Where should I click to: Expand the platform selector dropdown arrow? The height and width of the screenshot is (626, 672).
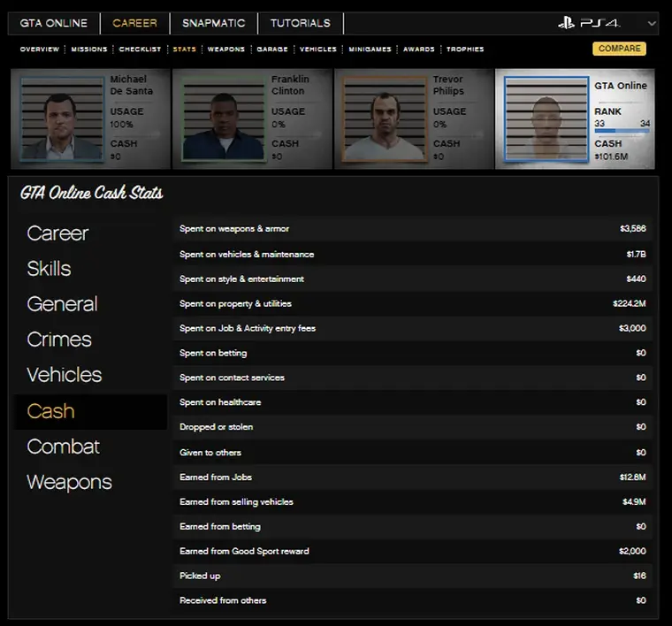pyautogui.click(x=653, y=24)
